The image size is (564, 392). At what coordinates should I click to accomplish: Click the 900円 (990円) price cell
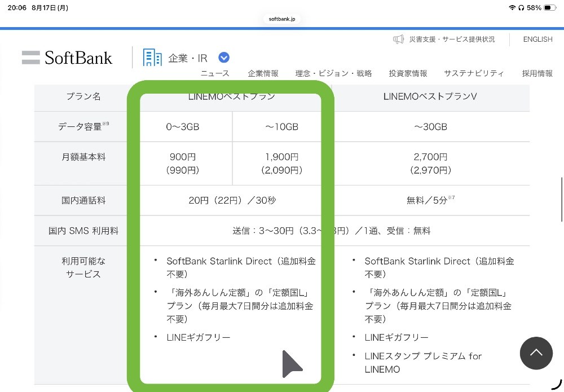pyautogui.click(x=182, y=164)
